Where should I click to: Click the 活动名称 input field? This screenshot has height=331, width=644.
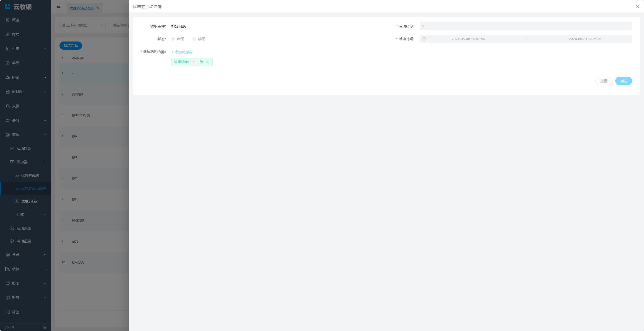point(526,26)
